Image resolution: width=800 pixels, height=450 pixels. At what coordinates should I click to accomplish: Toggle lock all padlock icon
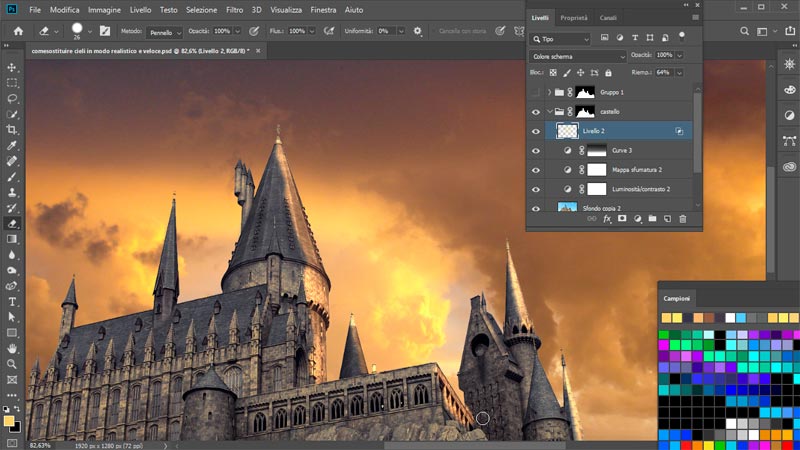coord(608,73)
